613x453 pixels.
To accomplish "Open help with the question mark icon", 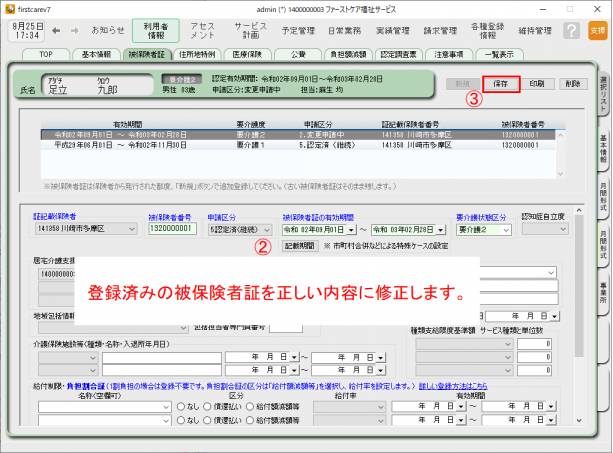I will (x=571, y=30).
